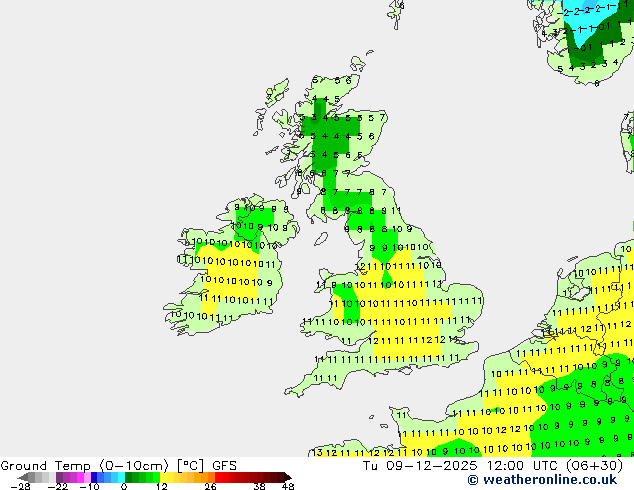Click the 'Ground Temp (0-10cm) [°C] GFS' title
634x490 pixels.
(118, 466)
